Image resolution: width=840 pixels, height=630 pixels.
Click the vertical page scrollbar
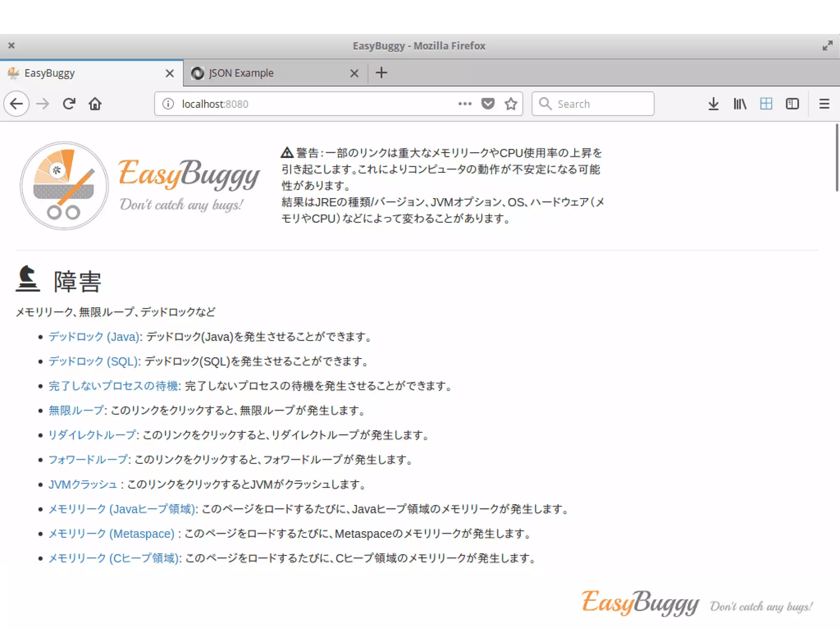837,158
